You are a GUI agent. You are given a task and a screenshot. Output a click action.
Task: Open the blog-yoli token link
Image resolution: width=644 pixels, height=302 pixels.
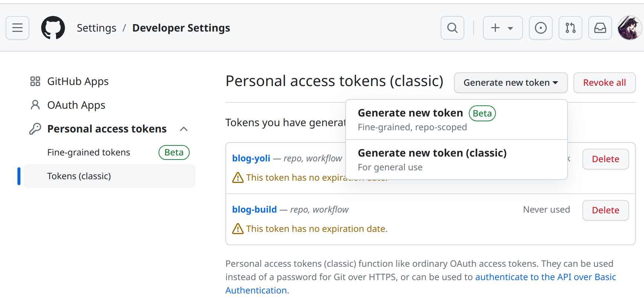click(251, 158)
